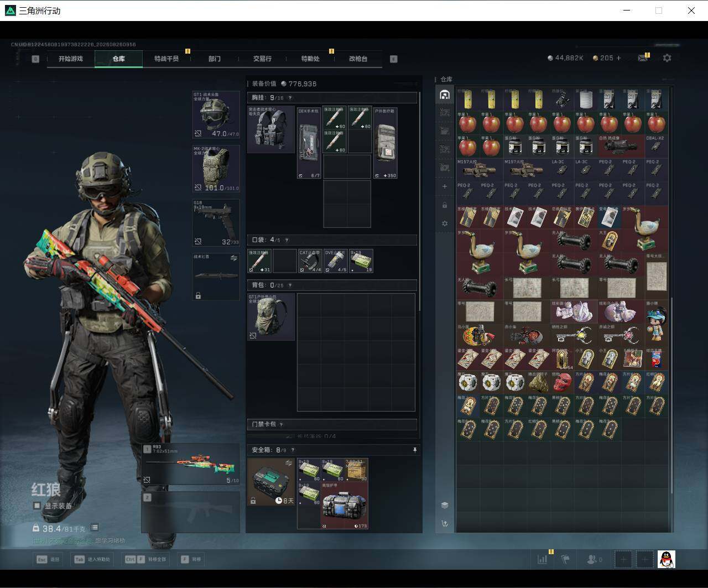Select the GT1 helmet equipment slot
708x588 pixels.
click(x=216, y=115)
